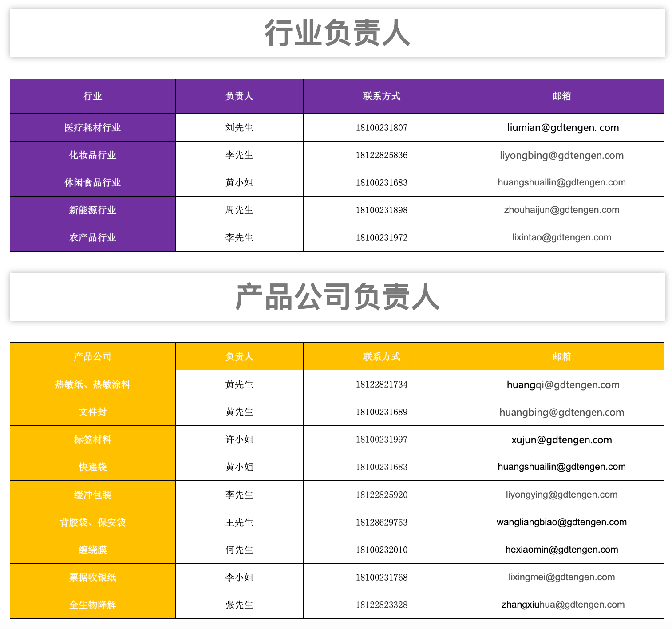This screenshot has width=672, height=629.
Task: Select the name 刘先生
Action: (x=239, y=128)
